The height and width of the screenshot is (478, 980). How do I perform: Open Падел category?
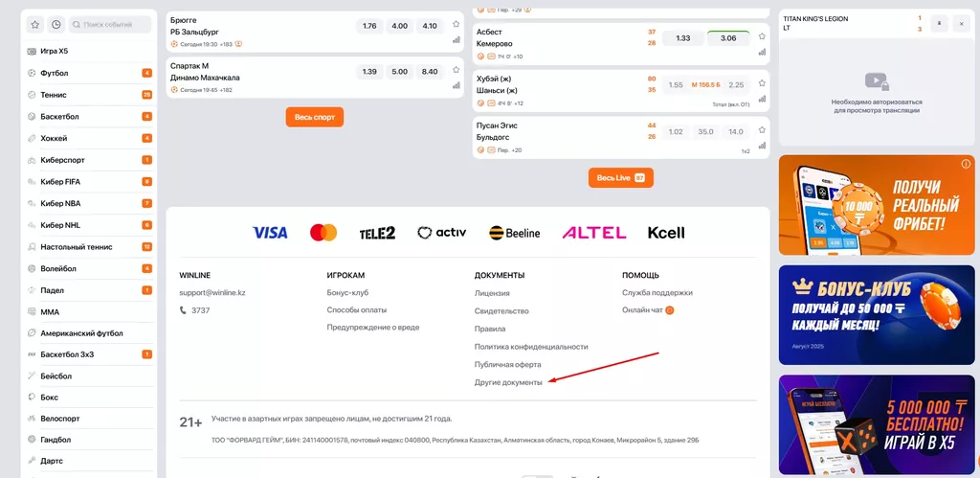pyautogui.click(x=89, y=290)
